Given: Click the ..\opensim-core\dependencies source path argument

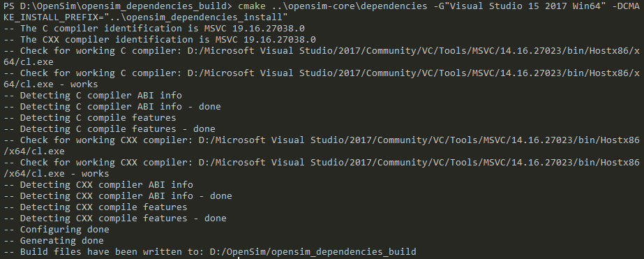Looking at the screenshot, I should click(349, 6).
